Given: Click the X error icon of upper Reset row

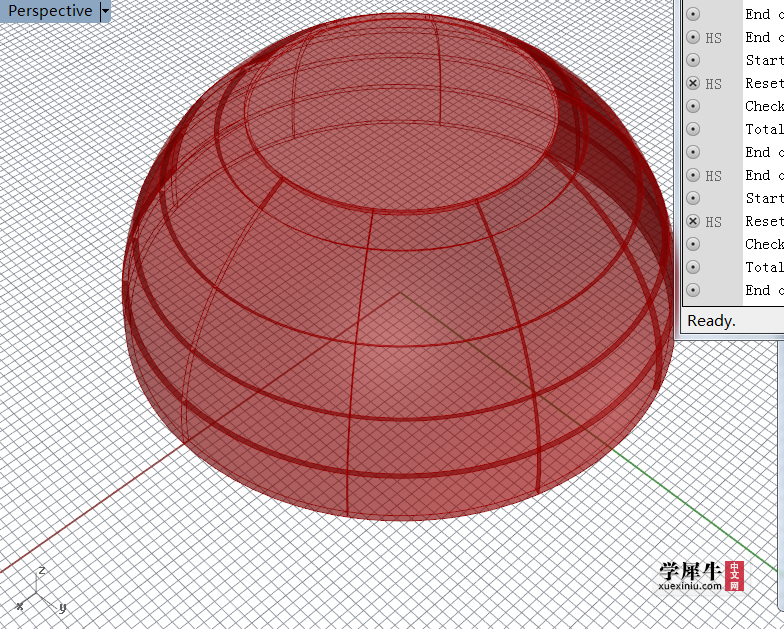Looking at the screenshot, I should pos(692,83).
